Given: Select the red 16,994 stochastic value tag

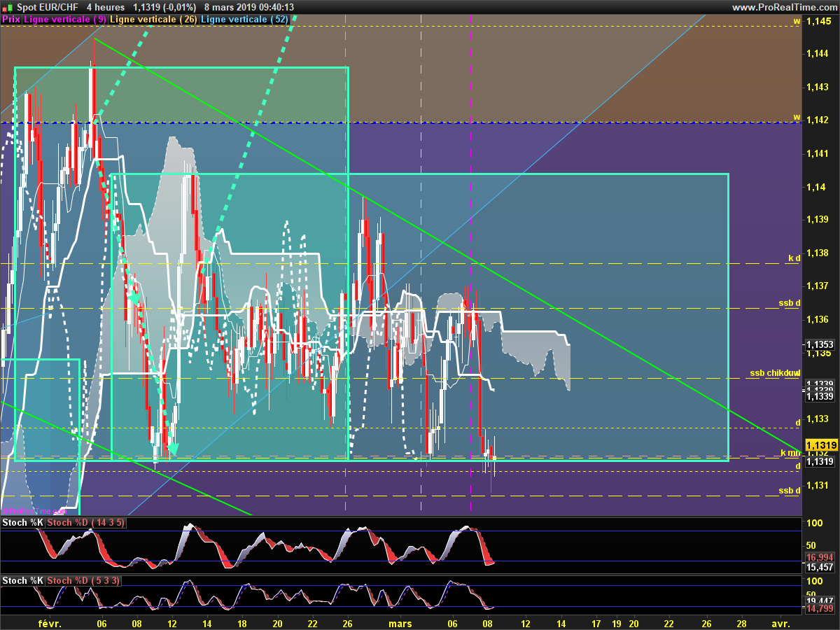Looking at the screenshot, I should pyautogui.click(x=820, y=557).
